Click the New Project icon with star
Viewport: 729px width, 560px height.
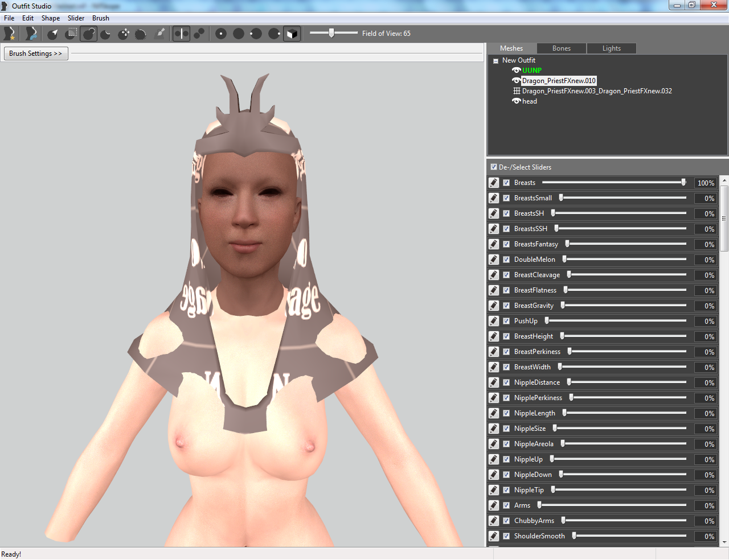tap(9, 34)
